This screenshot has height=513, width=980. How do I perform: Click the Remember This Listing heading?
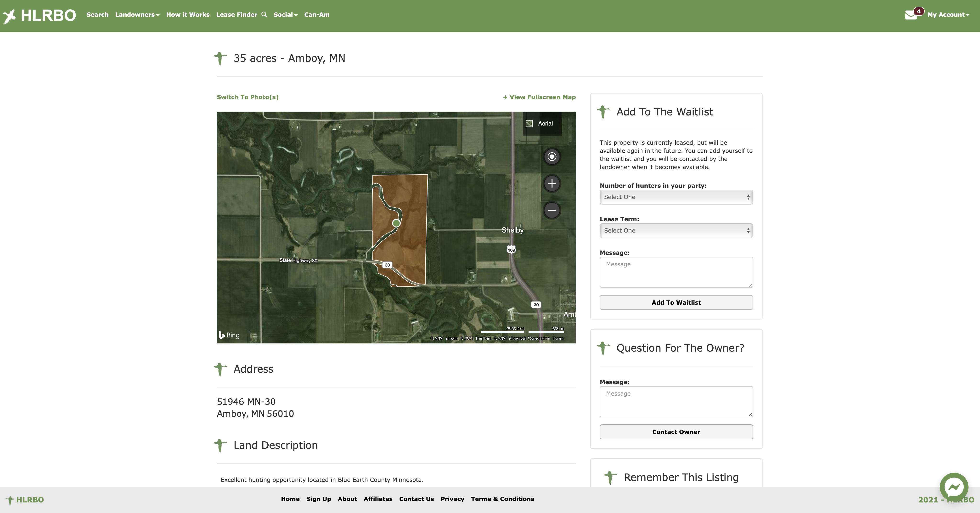pyautogui.click(x=681, y=477)
